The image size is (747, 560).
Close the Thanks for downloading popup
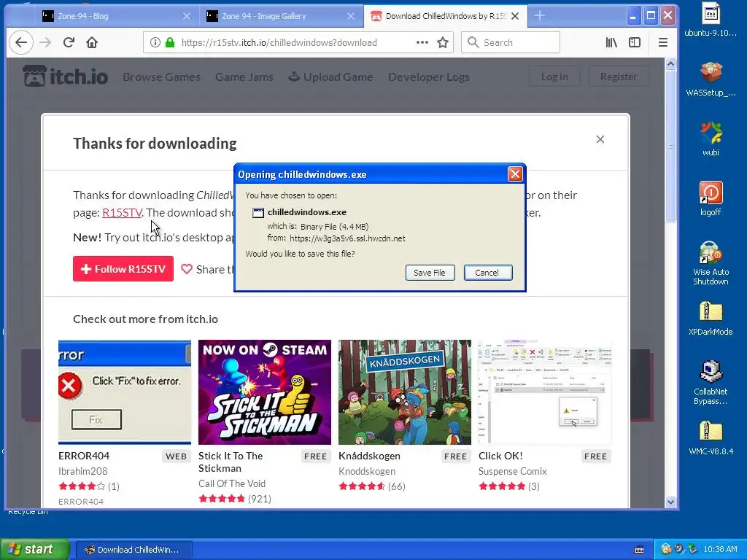[600, 139]
